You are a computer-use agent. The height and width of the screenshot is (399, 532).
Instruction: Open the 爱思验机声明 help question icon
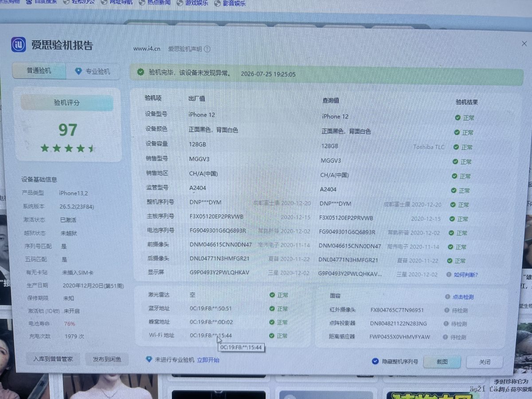coord(207,49)
